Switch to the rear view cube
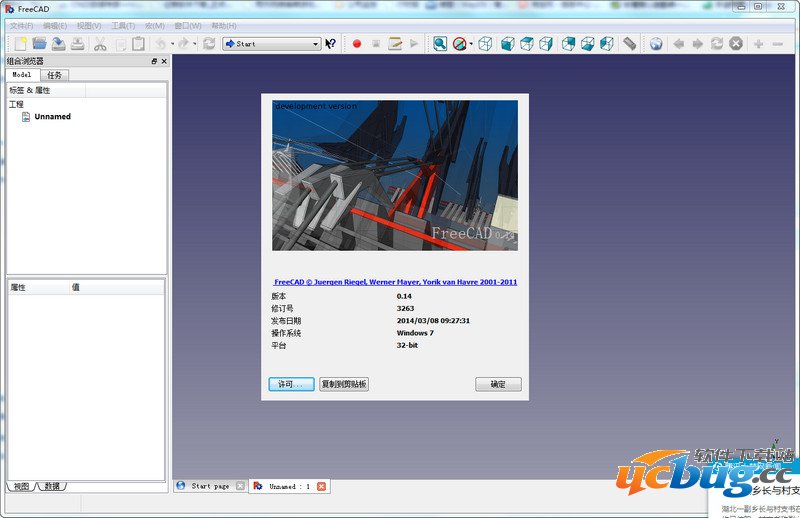The height and width of the screenshot is (518, 800). (568, 44)
